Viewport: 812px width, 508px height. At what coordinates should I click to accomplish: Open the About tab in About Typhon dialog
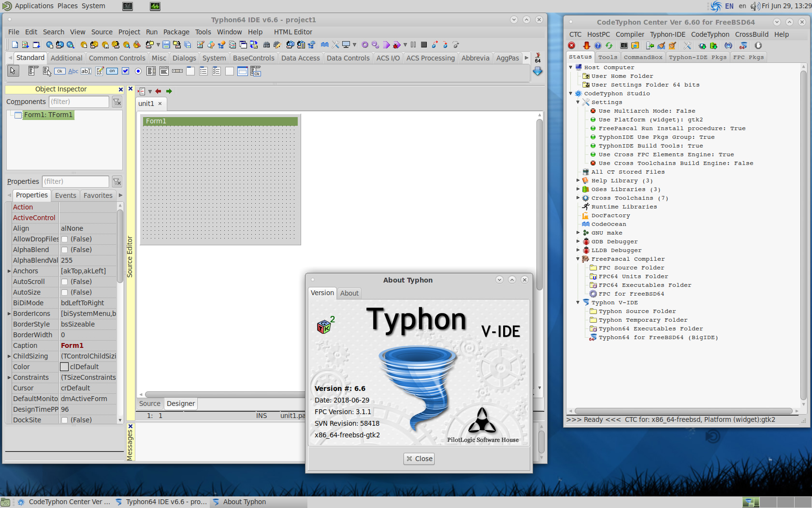(x=349, y=293)
